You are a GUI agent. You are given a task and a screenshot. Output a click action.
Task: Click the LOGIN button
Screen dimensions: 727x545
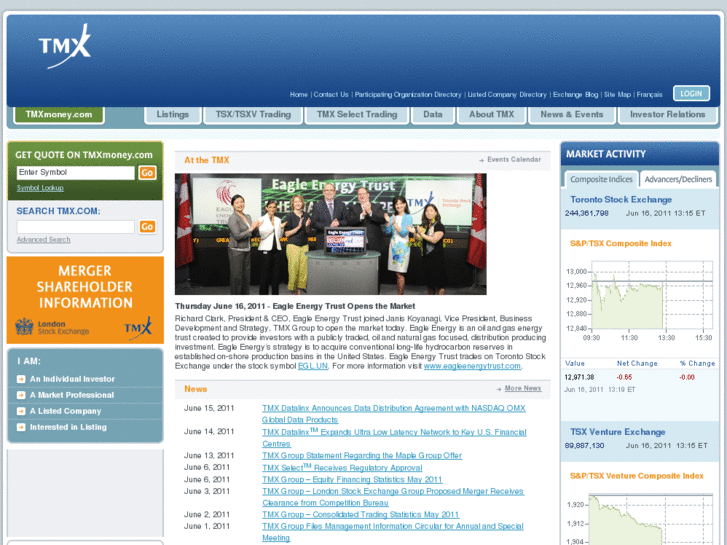(x=691, y=93)
